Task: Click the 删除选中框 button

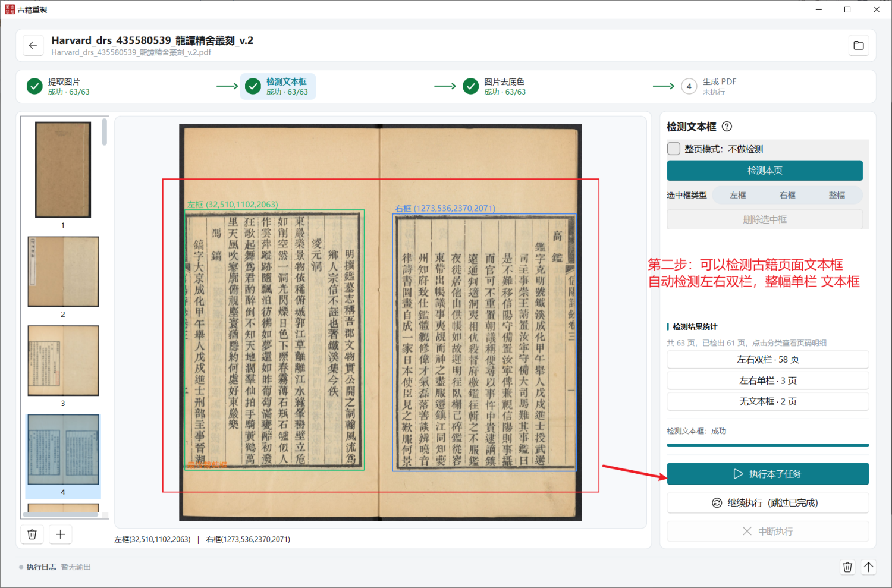Action: pos(765,219)
